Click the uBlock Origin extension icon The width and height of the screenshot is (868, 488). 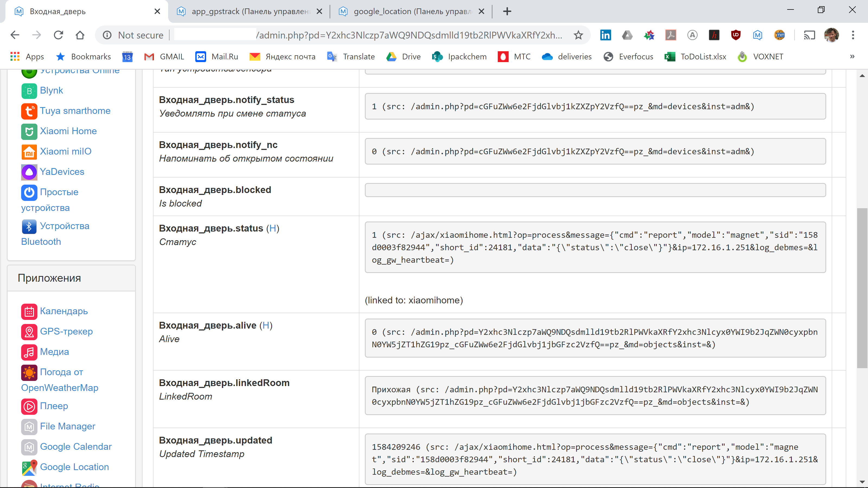point(736,35)
